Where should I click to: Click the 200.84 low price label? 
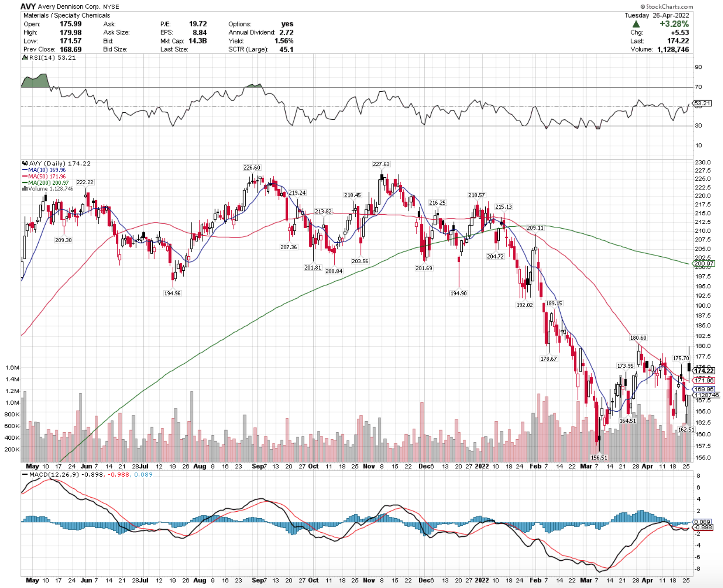tap(334, 271)
